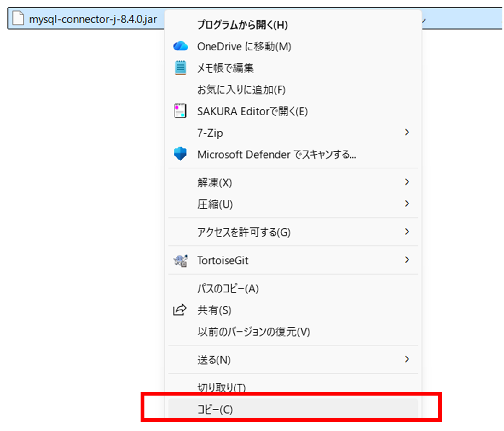Click the OneDrive cloud icon
The image size is (504, 431).
180,46
